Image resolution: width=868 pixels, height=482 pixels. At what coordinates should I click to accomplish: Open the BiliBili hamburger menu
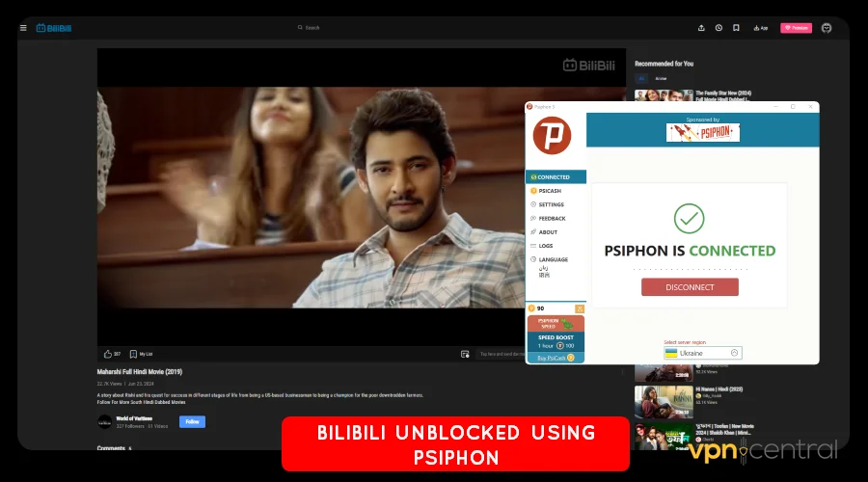pos(23,28)
